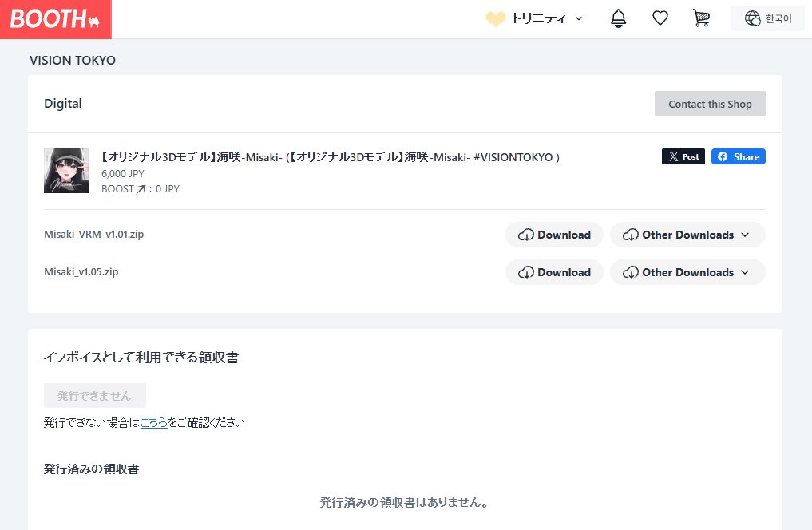812x530 pixels.
Task: Click the 6,000 JPY price text
Action: (123, 173)
